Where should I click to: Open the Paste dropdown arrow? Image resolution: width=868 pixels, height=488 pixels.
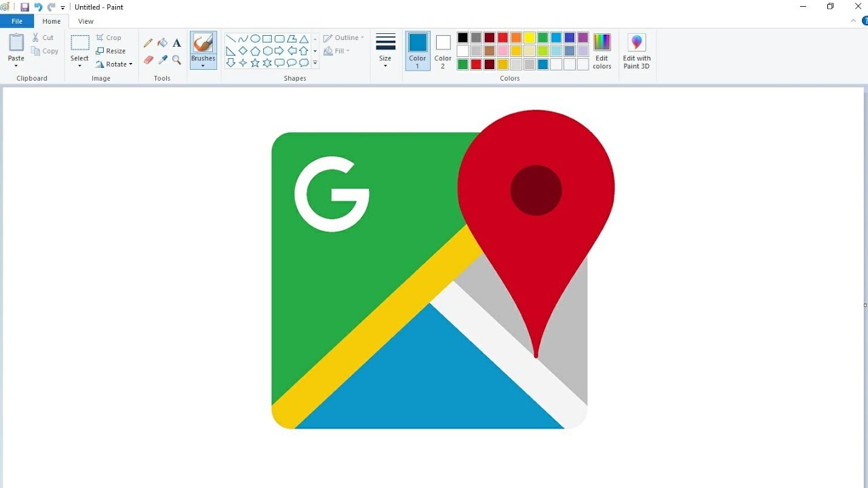tap(16, 66)
